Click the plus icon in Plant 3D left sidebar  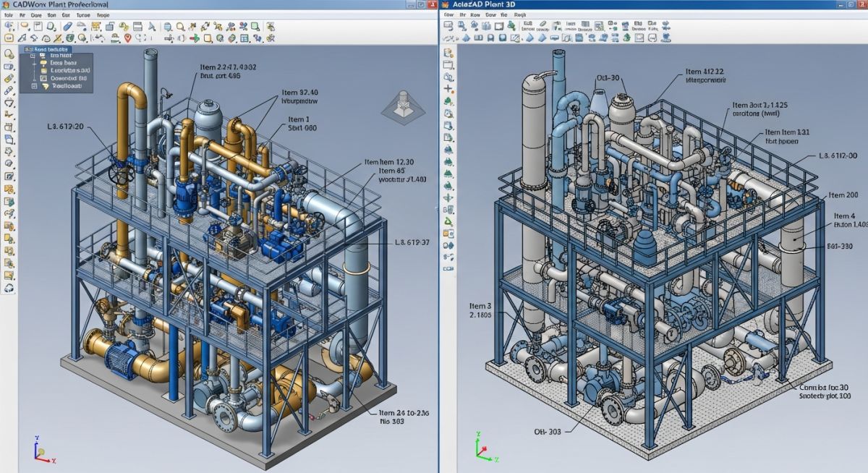(448, 88)
